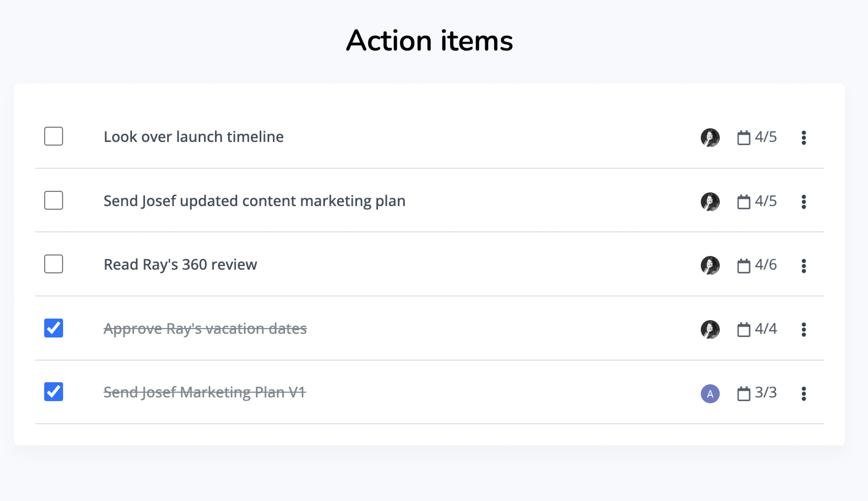Click the Look over launch timeline title text
The width and height of the screenshot is (868, 501).
[194, 137]
